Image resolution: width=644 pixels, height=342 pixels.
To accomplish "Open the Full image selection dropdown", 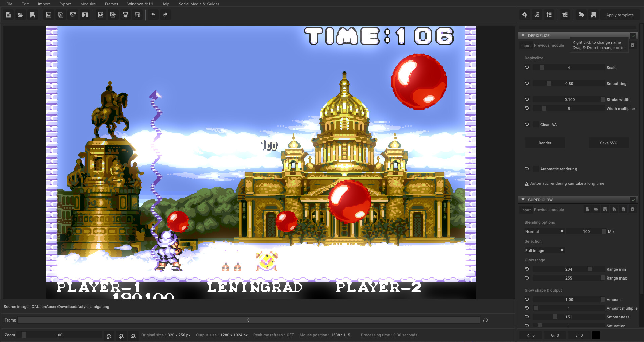I will [544, 250].
